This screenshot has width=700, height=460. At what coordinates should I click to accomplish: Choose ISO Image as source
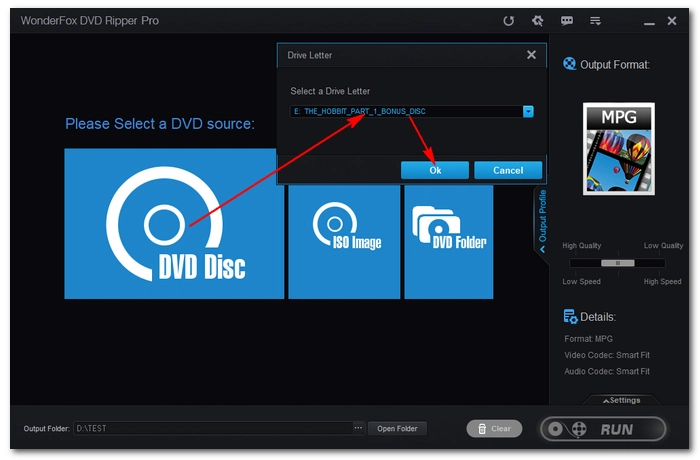pos(344,242)
